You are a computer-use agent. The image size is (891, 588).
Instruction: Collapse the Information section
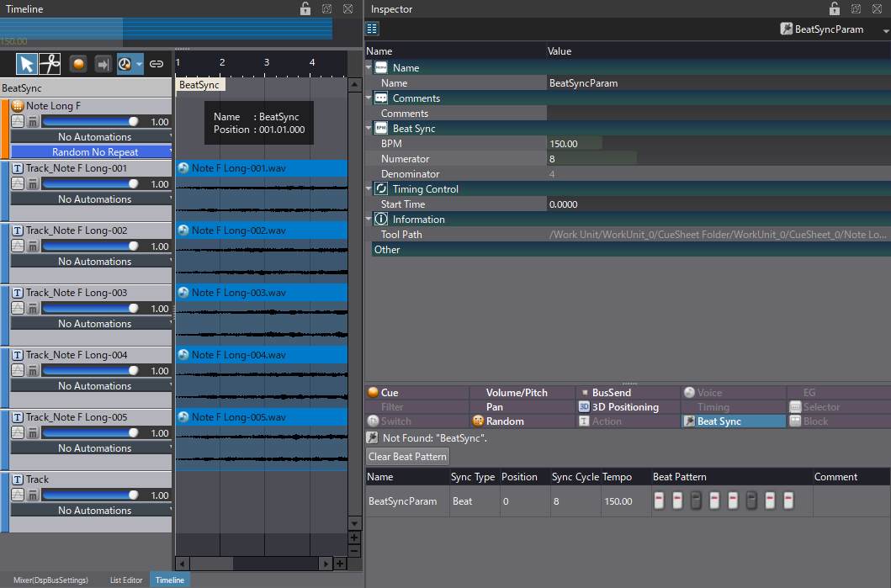pyautogui.click(x=369, y=219)
